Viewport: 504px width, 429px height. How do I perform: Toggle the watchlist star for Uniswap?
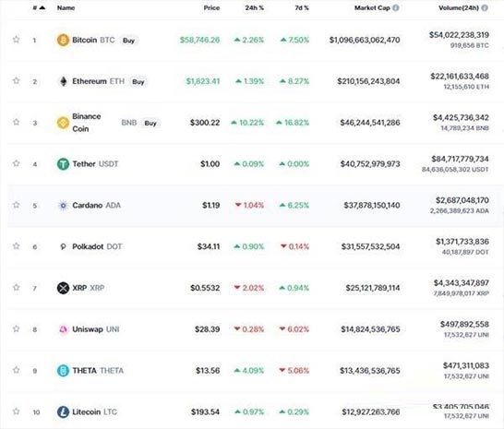(16, 328)
